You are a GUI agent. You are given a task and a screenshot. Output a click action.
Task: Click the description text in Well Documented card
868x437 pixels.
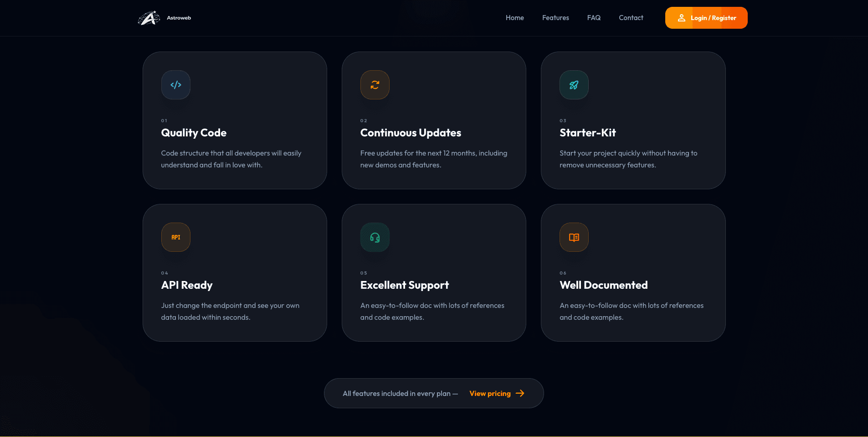pos(632,312)
